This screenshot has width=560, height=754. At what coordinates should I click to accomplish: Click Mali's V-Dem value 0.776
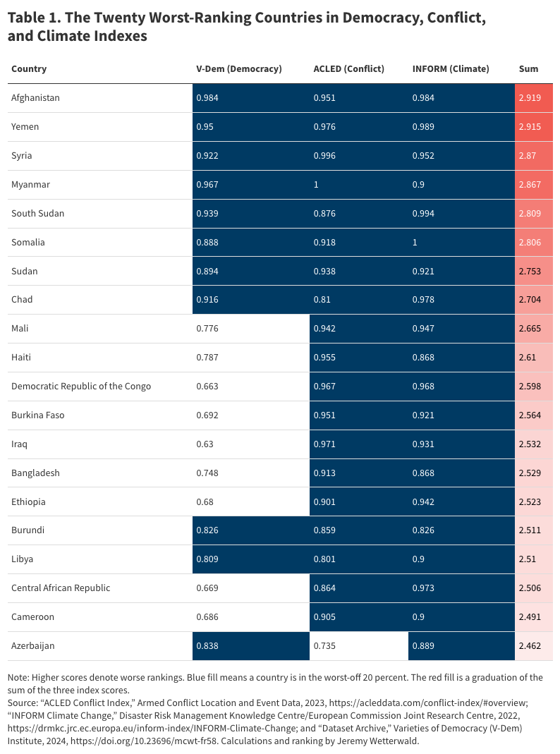pos(207,329)
